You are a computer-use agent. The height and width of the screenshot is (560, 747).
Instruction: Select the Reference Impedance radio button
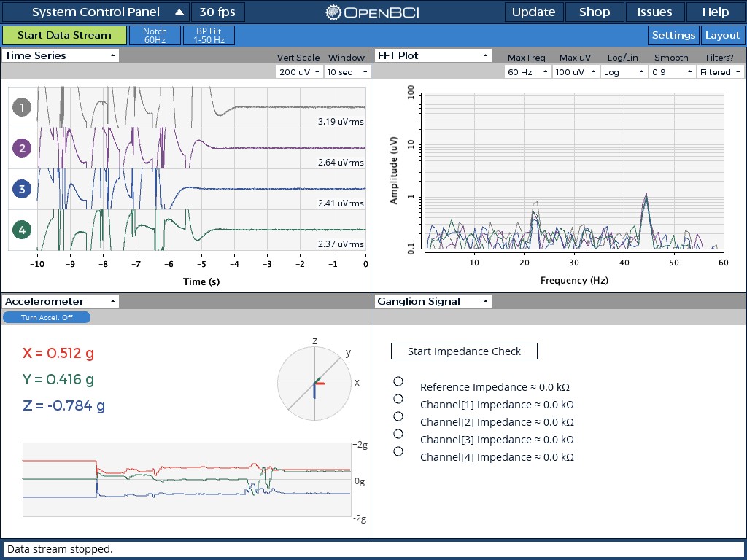(x=398, y=381)
